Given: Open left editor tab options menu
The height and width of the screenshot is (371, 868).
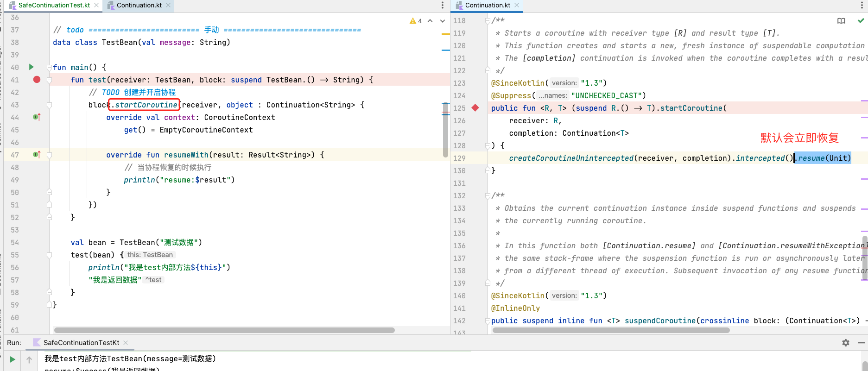Looking at the screenshot, I should (x=443, y=5).
